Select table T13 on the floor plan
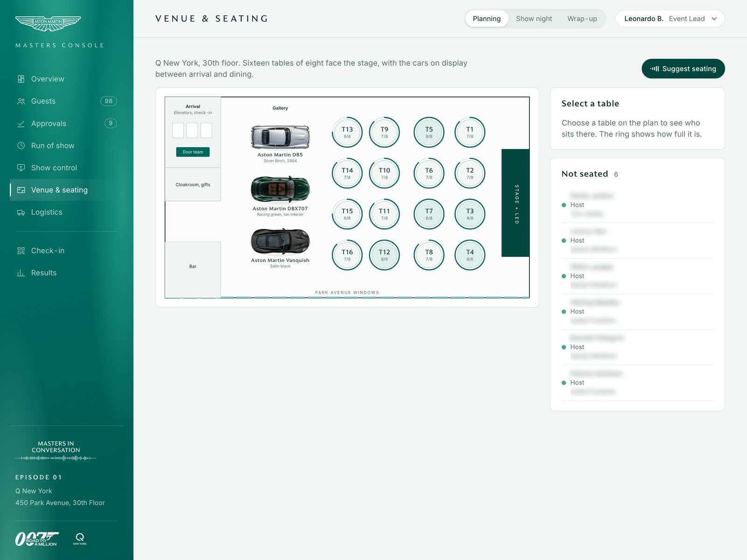This screenshot has height=560, width=747. [x=347, y=132]
